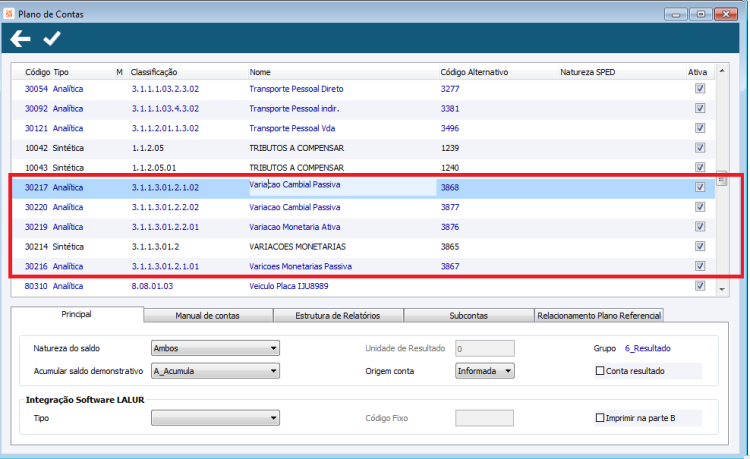Toggle Ativa checkbox for Variacao Monetaria Ativa

tap(700, 227)
